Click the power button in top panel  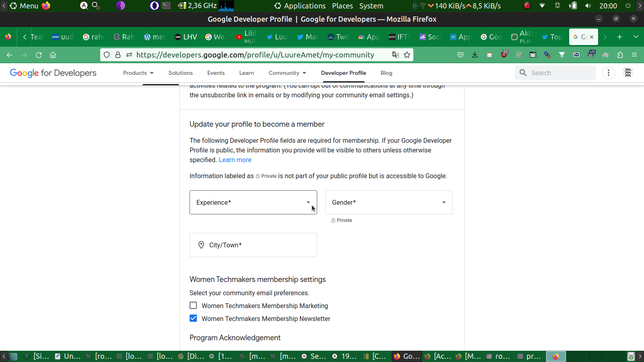click(x=628, y=6)
